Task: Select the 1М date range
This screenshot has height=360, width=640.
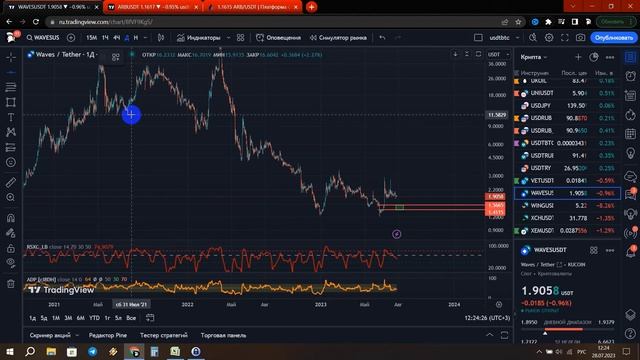Action: click(56, 318)
